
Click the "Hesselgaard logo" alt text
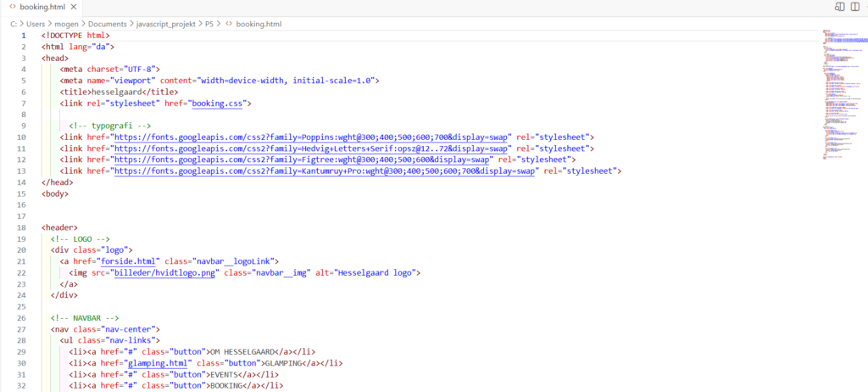pyautogui.click(x=375, y=273)
